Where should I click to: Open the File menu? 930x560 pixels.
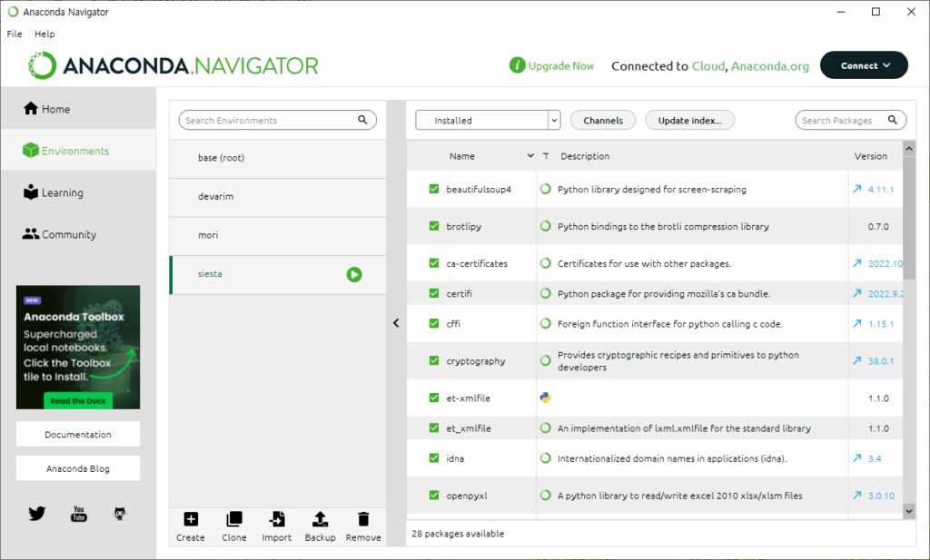click(x=15, y=34)
